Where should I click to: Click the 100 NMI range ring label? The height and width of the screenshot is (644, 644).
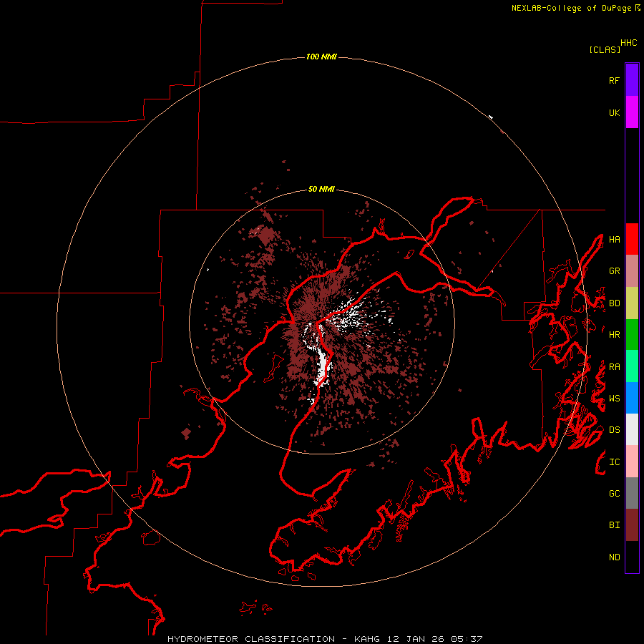[x=321, y=57]
